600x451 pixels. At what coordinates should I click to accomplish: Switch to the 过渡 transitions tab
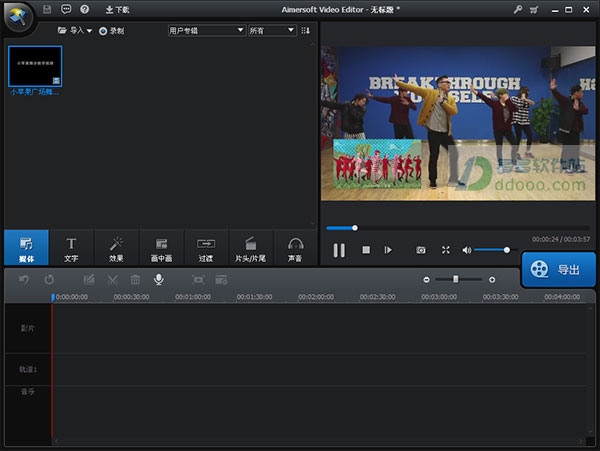(206, 248)
